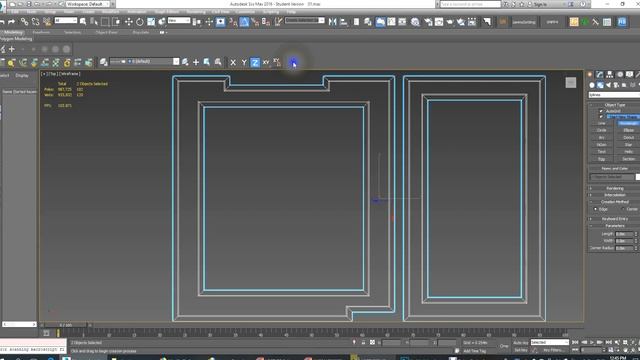This screenshot has width=640, height=360.
Task: Open the layer 0 (default) dropdown
Action: 144,62
